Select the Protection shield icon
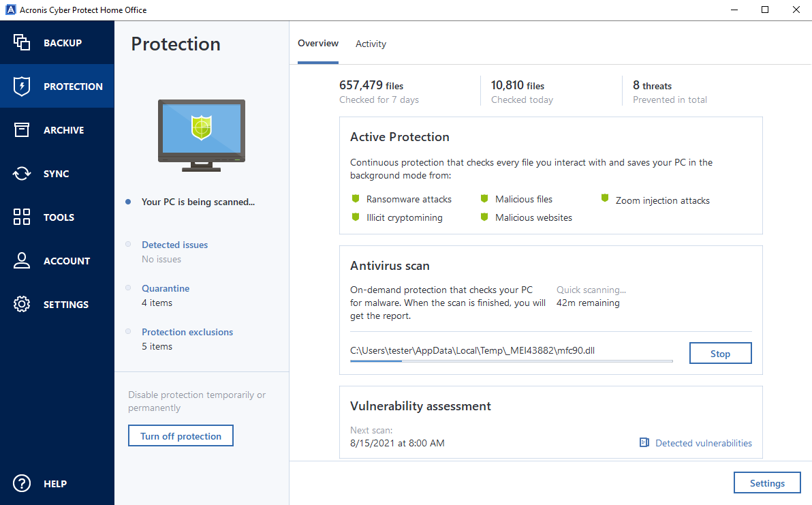 coord(21,86)
